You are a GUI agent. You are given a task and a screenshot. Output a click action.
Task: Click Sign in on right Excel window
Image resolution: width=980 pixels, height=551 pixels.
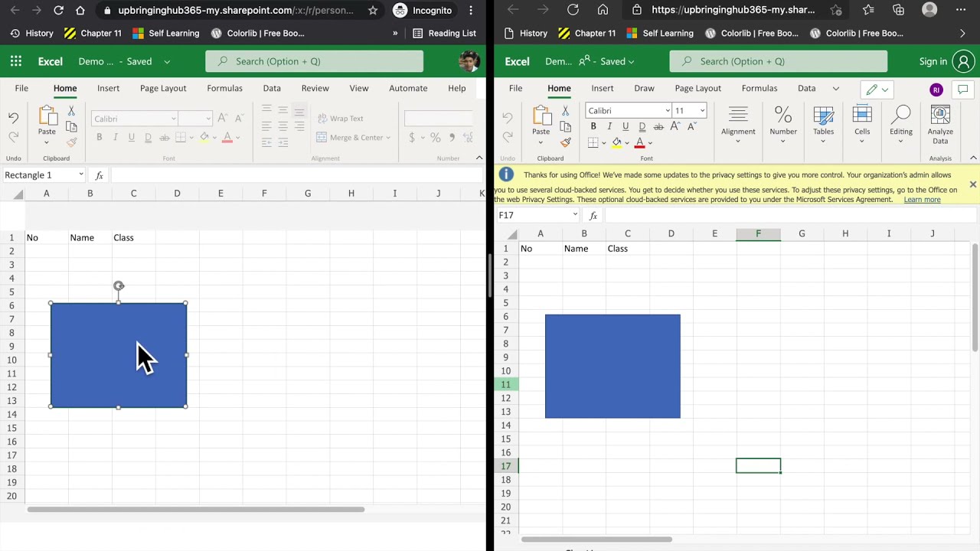coord(933,61)
